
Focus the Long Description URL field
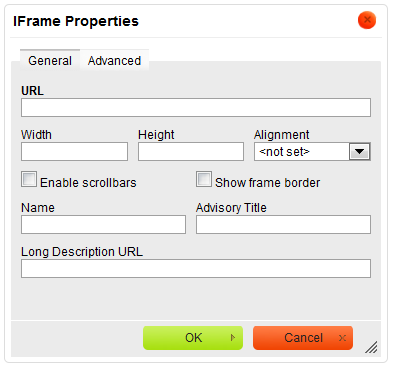click(196, 268)
